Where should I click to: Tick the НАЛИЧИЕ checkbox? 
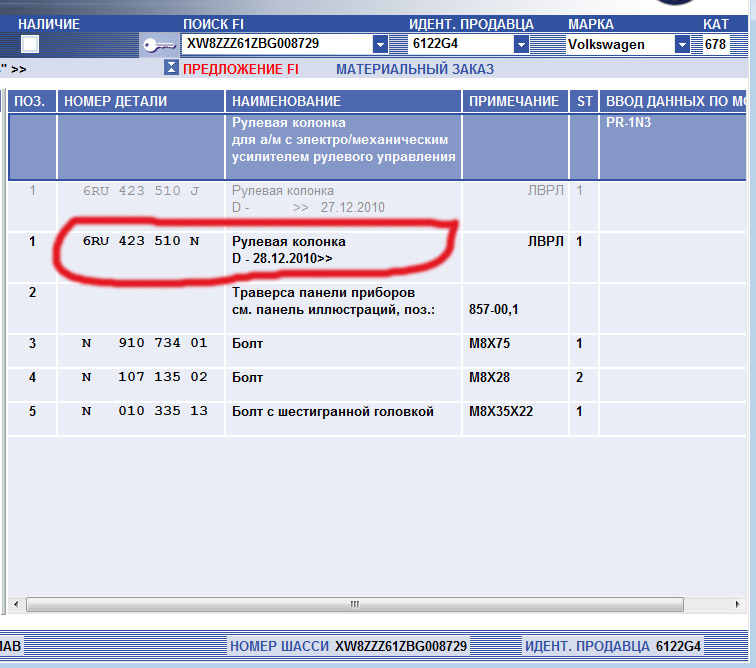30,44
